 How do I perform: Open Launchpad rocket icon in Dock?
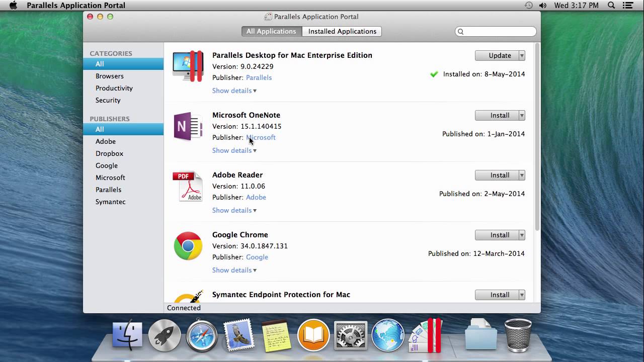165,335
